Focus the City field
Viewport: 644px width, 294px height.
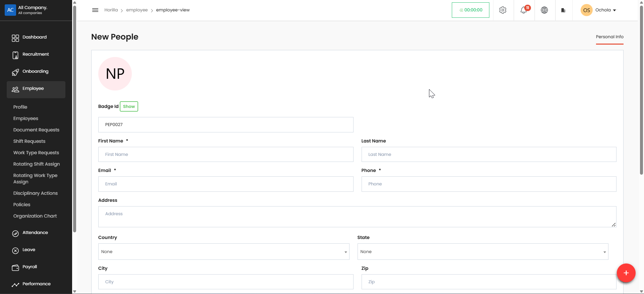[x=226, y=282]
